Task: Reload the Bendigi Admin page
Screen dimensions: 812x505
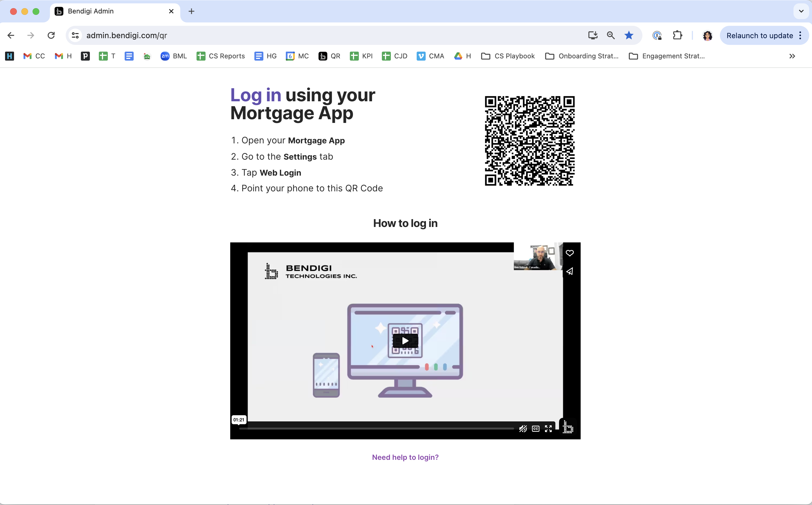Action: pyautogui.click(x=51, y=35)
